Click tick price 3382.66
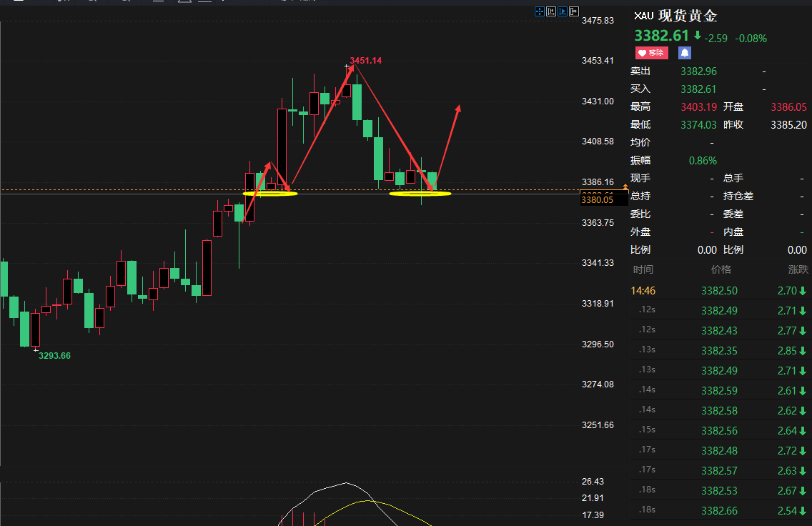The height and width of the screenshot is (526, 812). (x=719, y=511)
